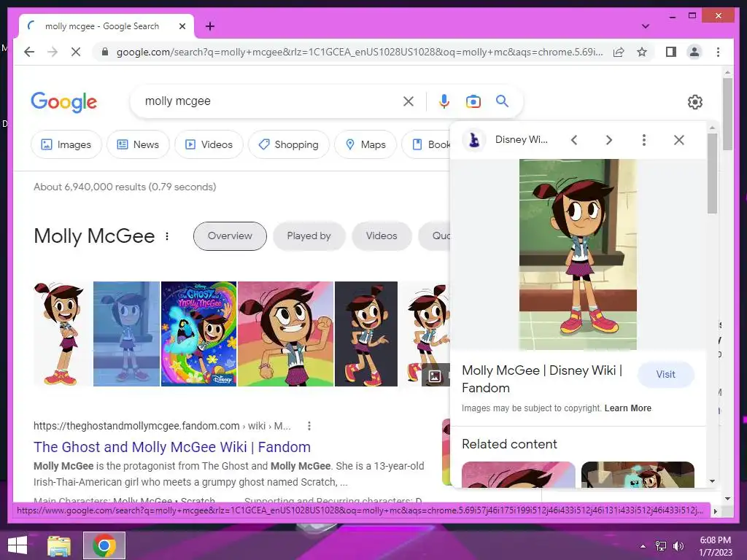Submit search with the magnifying glass icon
This screenshot has height=560, width=747.
tap(502, 101)
